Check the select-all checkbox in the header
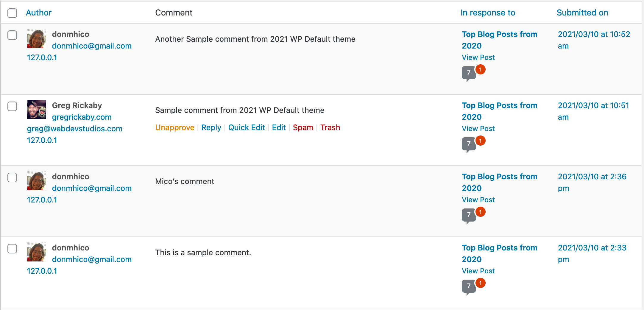This screenshot has width=644, height=310. 12,13
